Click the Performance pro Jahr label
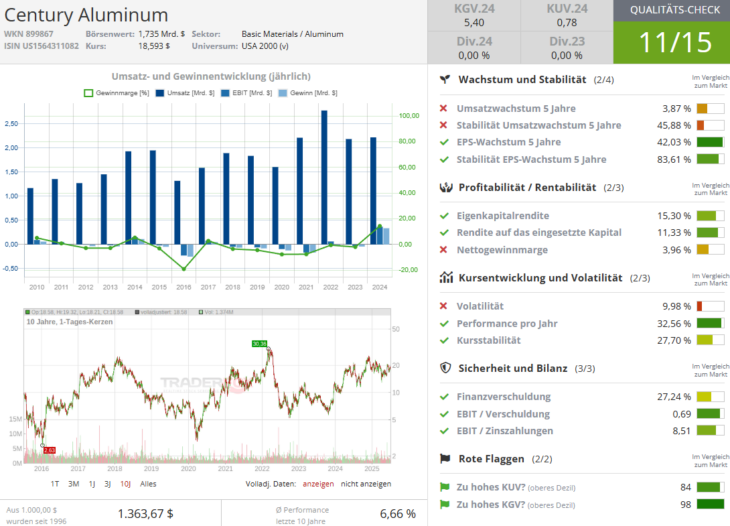The height and width of the screenshot is (526, 730). (x=507, y=324)
